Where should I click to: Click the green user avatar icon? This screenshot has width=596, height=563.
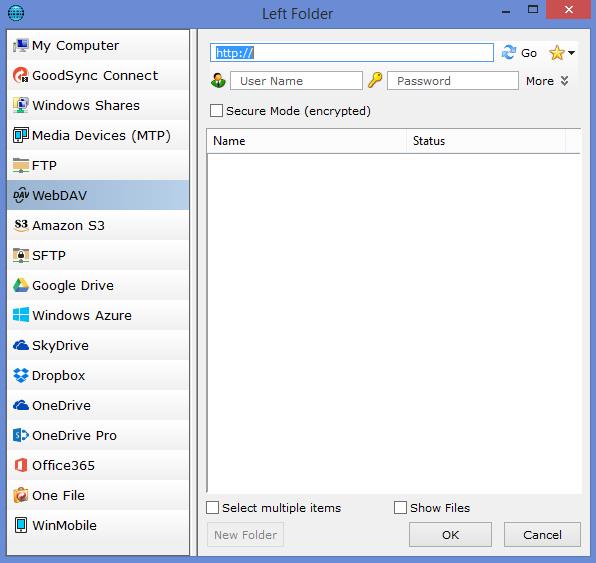pyautogui.click(x=218, y=81)
